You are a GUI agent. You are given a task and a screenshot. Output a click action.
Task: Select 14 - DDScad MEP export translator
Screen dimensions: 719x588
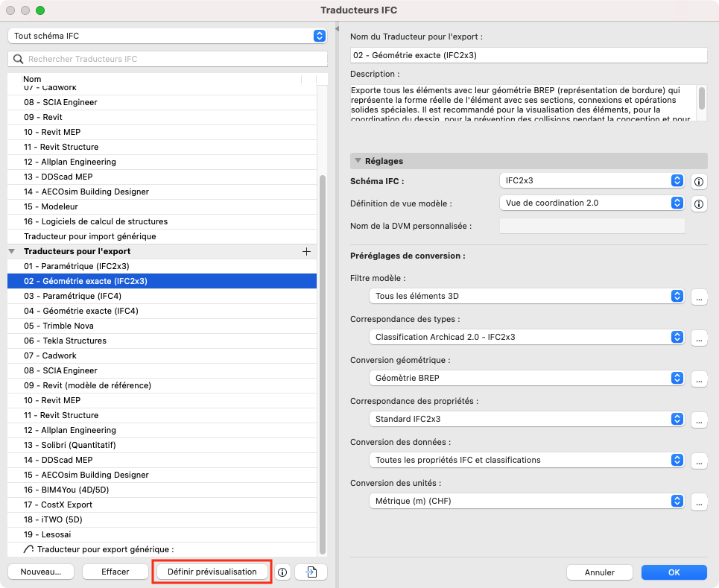tap(162, 460)
